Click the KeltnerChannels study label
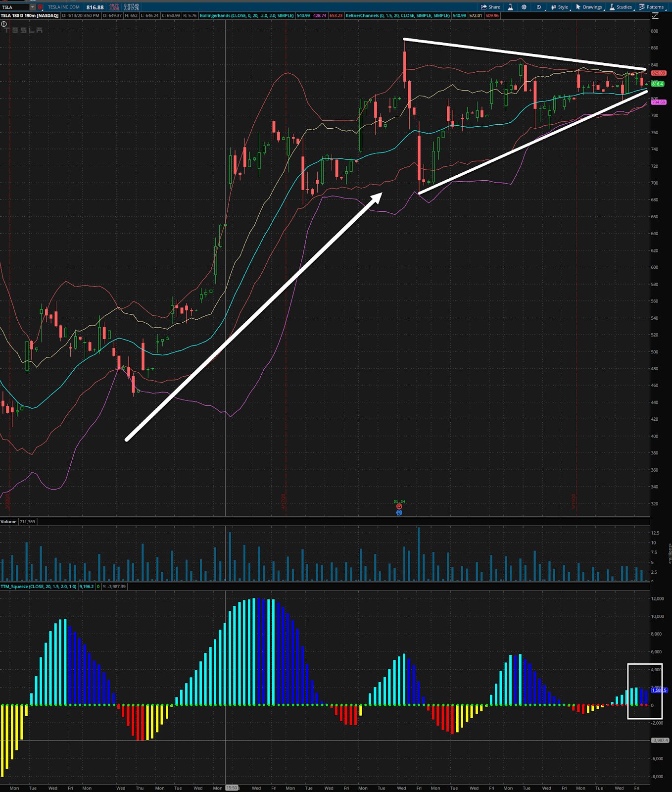Image resolution: width=672 pixels, height=792 pixels. pyautogui.click(x=398, y=16)
